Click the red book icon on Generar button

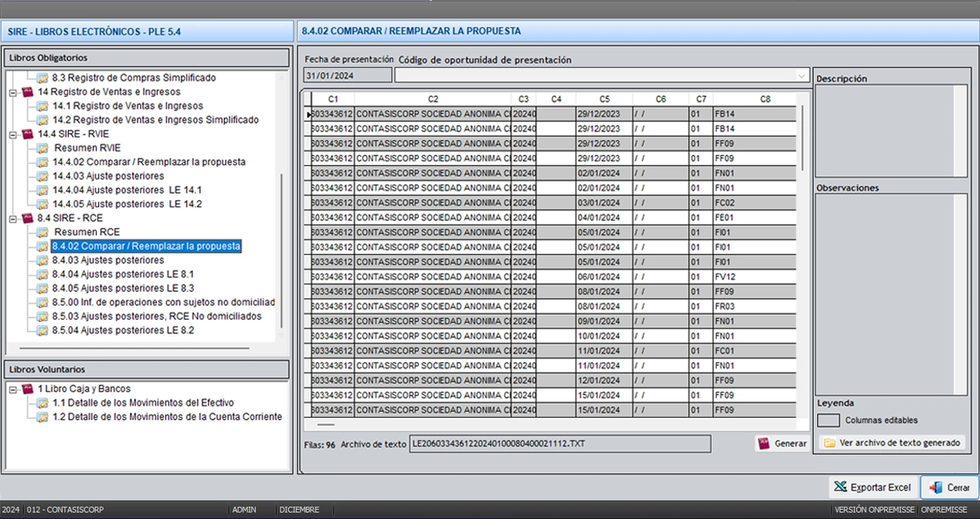point(765,443)
